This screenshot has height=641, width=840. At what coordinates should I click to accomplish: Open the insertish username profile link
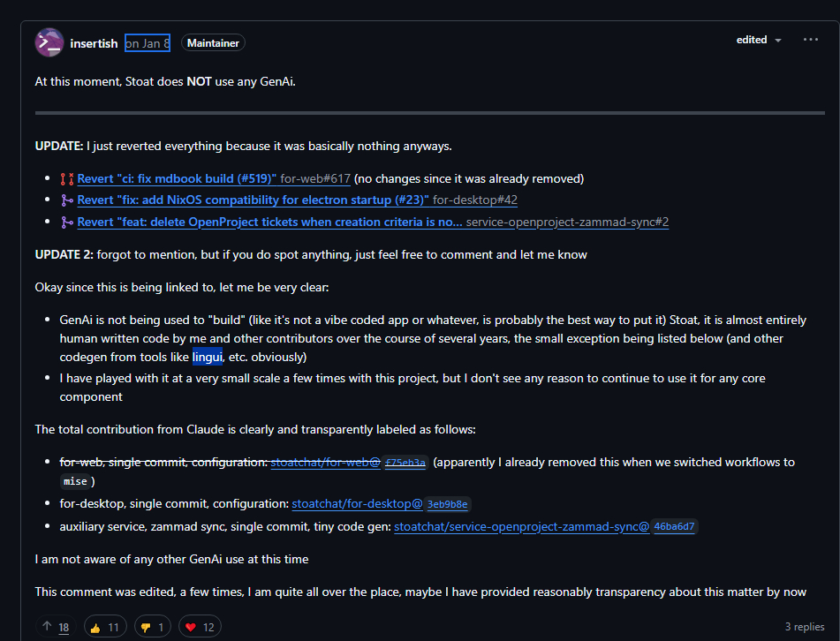tap(94, 42)
